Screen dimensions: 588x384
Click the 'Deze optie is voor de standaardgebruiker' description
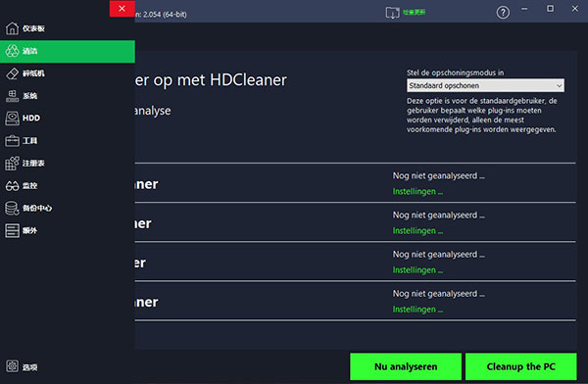[x=481, y=116]
